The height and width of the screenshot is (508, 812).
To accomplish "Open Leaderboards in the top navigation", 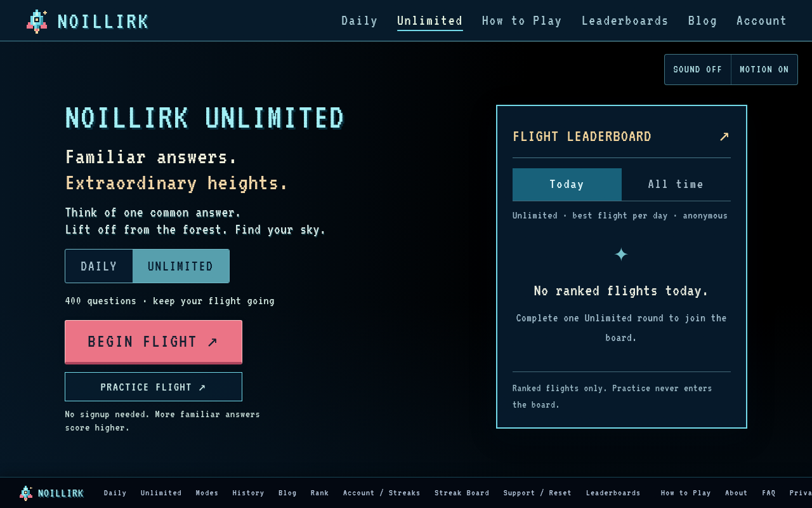I will (x=625, y=21).
